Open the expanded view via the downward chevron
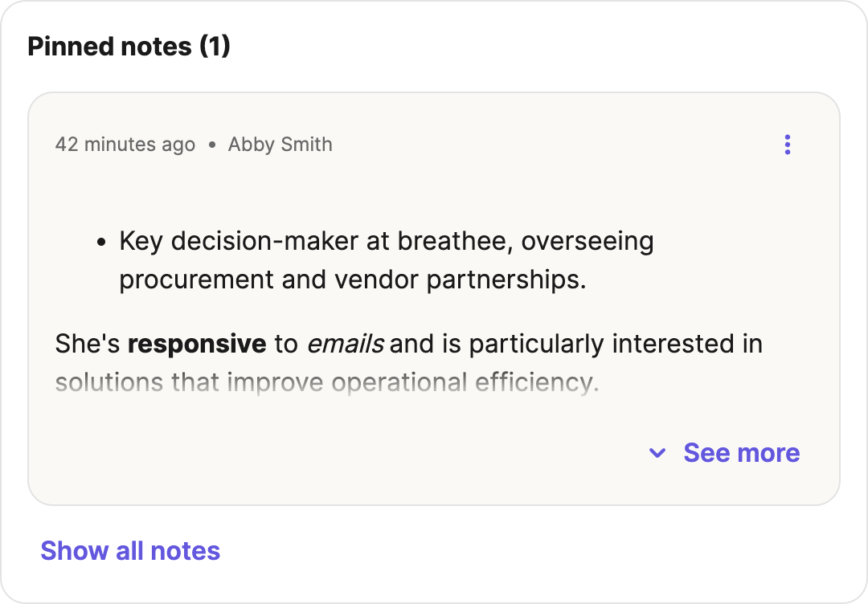This screenshot has width=868, height=604. (657, 453)
